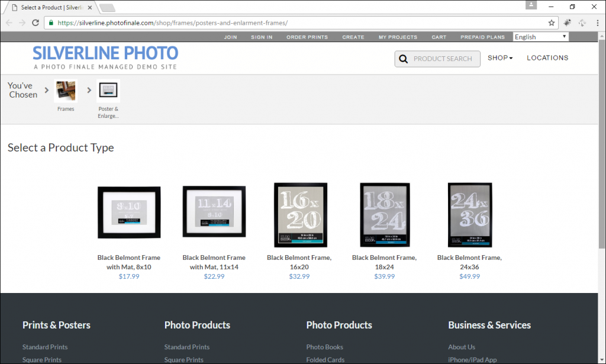The image size is (606, 364).
Task: Open Black Belmont Frame, 18x24 title link
Action: (384, 262)
